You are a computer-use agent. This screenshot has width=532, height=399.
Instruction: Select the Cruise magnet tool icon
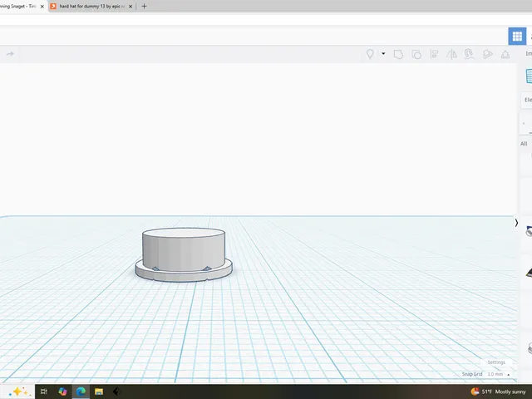[x=469, y=54]
